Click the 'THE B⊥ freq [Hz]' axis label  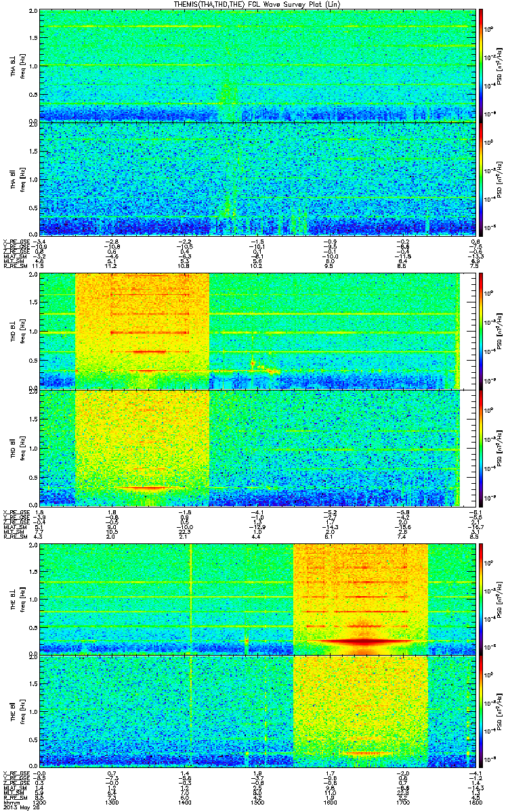pyautogui.click(x=17, y=600)
